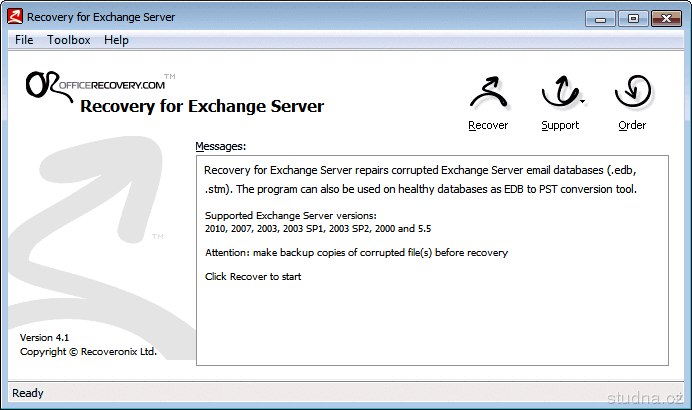Viewport: 692px width, 410px height.
Task: Click the Copyright Recoveronix Ltd. text
Action: pos(88,352)
